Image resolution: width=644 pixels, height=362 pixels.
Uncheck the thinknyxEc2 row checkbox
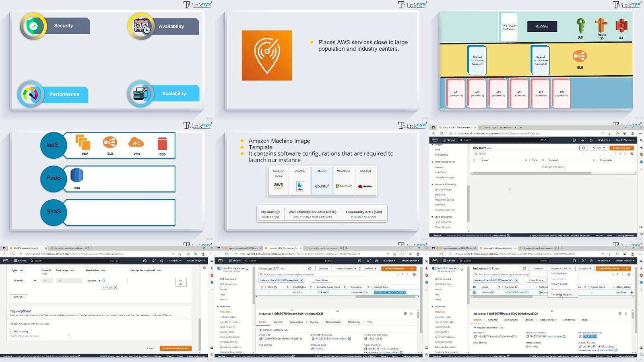(x=475, y=292)
